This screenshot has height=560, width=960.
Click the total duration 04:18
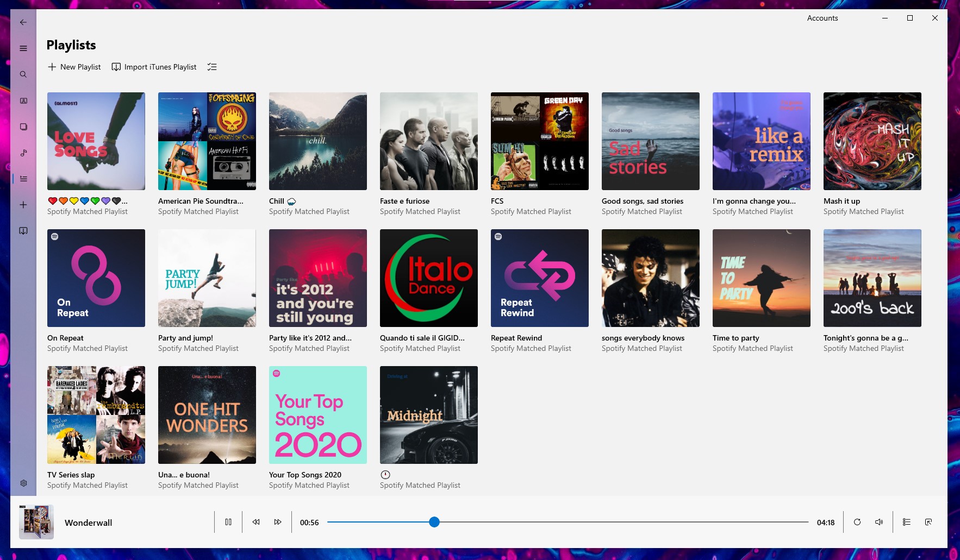[x=826, y=523]
